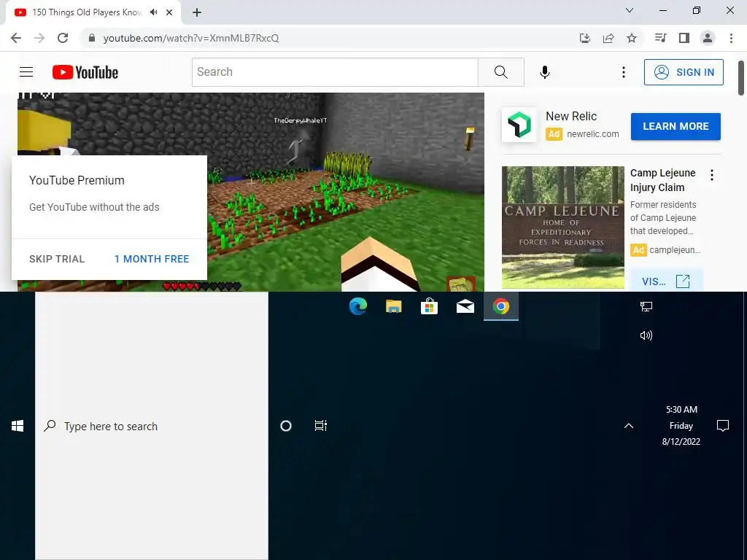Image resolution: width=747 pixels, height=560 pixels.
Task: Bookmark this page with the star icon
Action: click(x=632, y=38)
